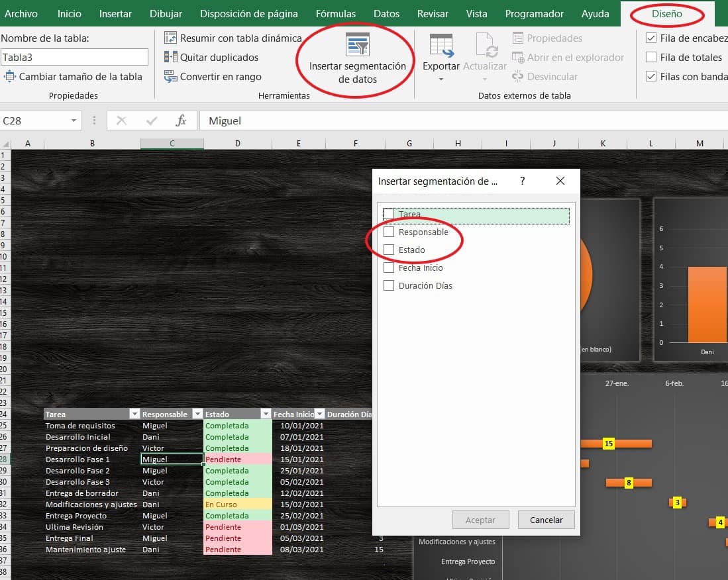Switch to the Datos tab
The height and width of the screenshot is (580, 728).
point(386,13)
